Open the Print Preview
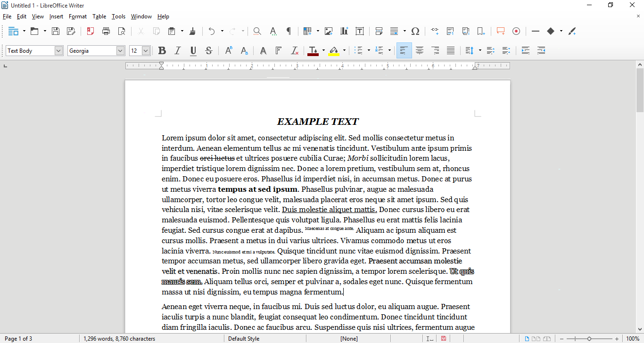 point(121,31)
